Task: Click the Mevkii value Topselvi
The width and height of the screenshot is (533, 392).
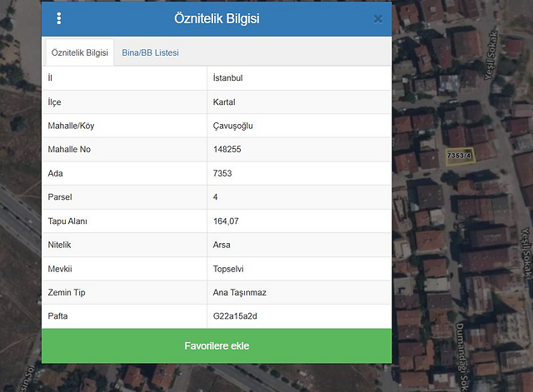Action: click(x=230, y=269)
